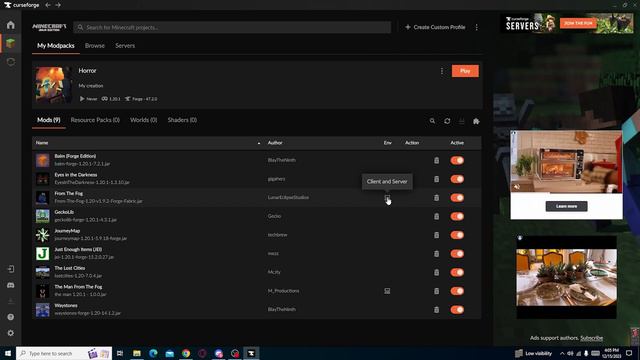
Task: Click the update-all icon in mods toolbar
Action: pyautogui.click(x=462, y=121)
